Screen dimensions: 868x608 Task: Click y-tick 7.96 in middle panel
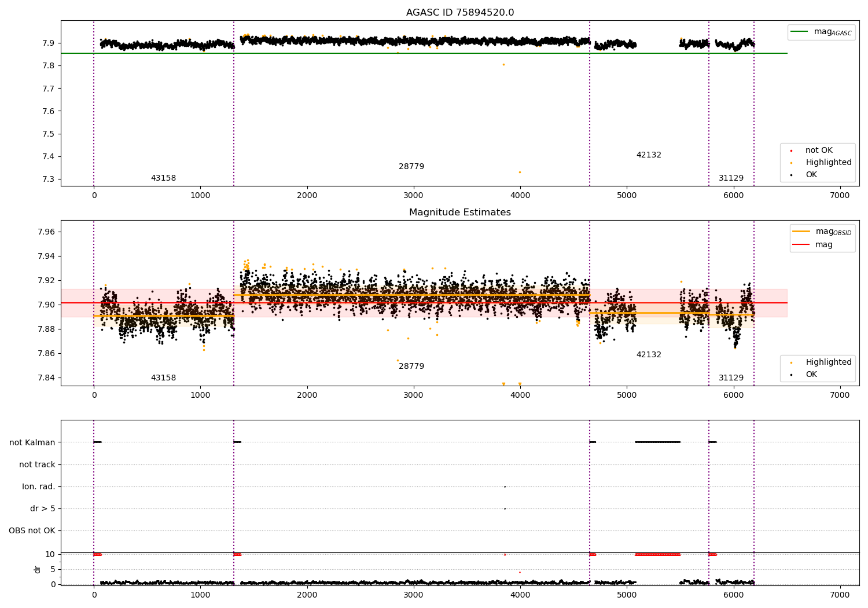(x=46, y=232)
